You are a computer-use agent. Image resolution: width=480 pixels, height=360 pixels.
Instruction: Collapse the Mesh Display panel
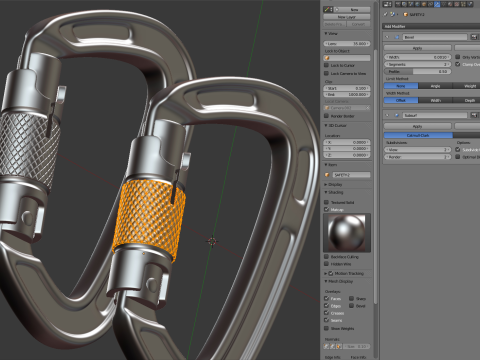click(326, 281)
